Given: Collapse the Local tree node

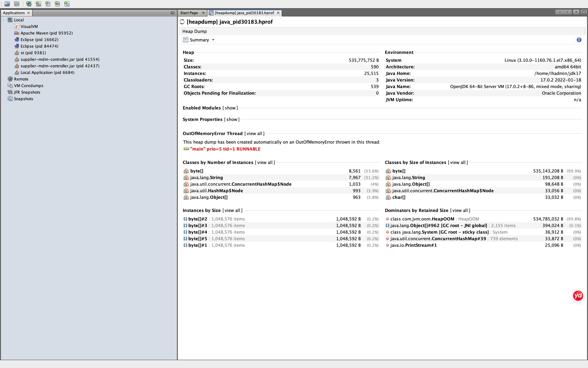Looking at the screenshot, I should pyautogui.click(x=3, y=20).
